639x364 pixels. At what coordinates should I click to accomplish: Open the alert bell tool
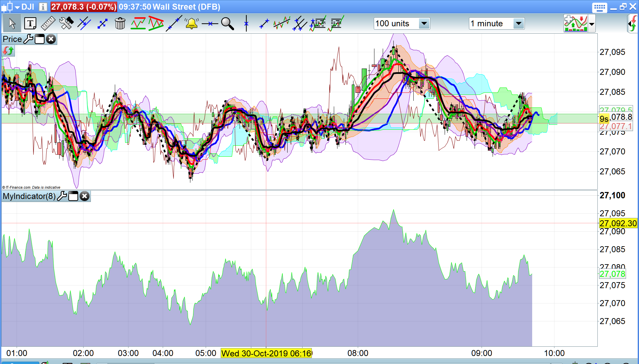(x=192, y=24)
